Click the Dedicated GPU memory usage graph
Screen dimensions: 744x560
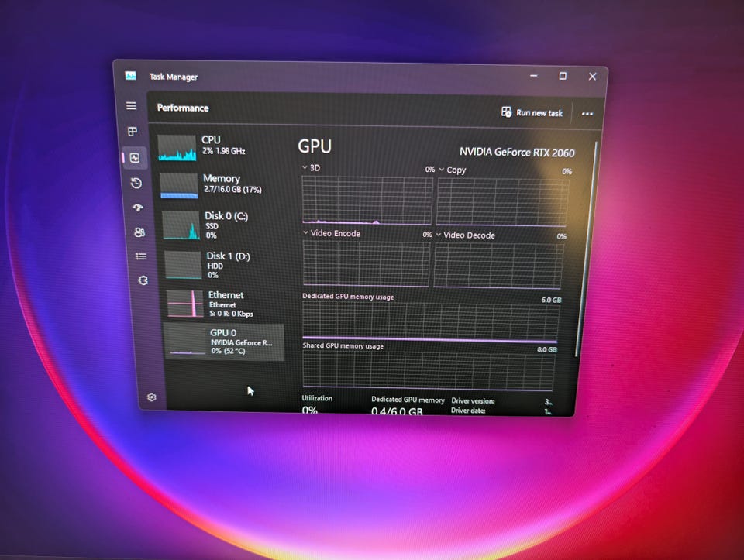tap(430, 322)
